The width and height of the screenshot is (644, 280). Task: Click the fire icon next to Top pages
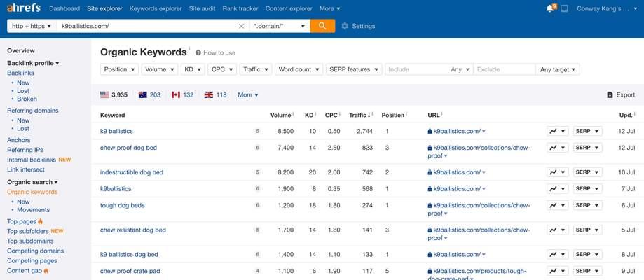click(40, 221)
